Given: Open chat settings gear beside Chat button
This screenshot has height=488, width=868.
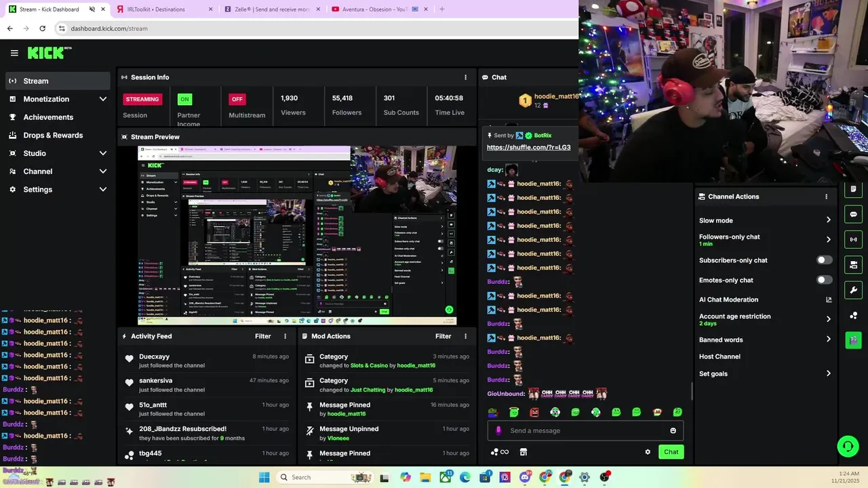Looking at the screenshot, I should pyautogui.click(x=648, y=452).
